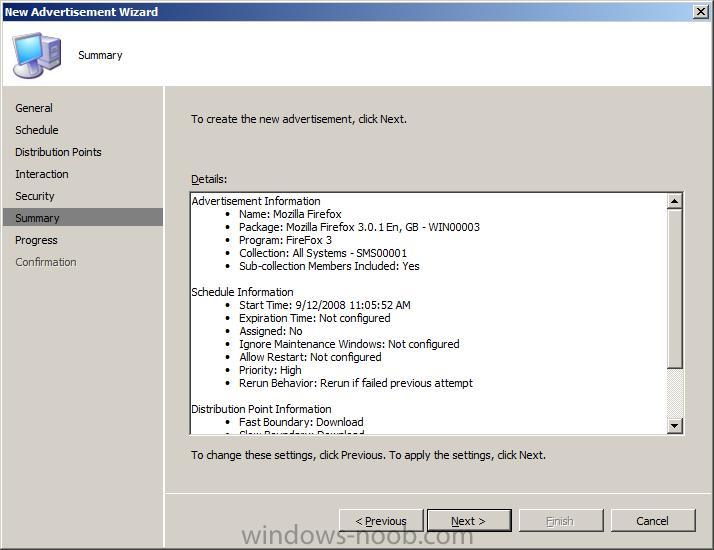The image size is (714, 550).
Task: Click 'Start Time: 9/12/2008 11:05:52 AM' line
Action: pos(325,305)
